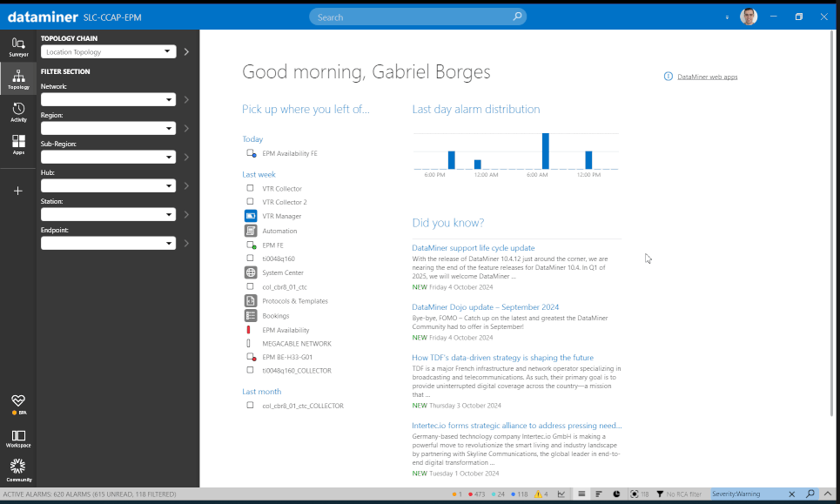Open the DataMiner web apps link
This screenshot has height=504, width=840.
point(707,77)
